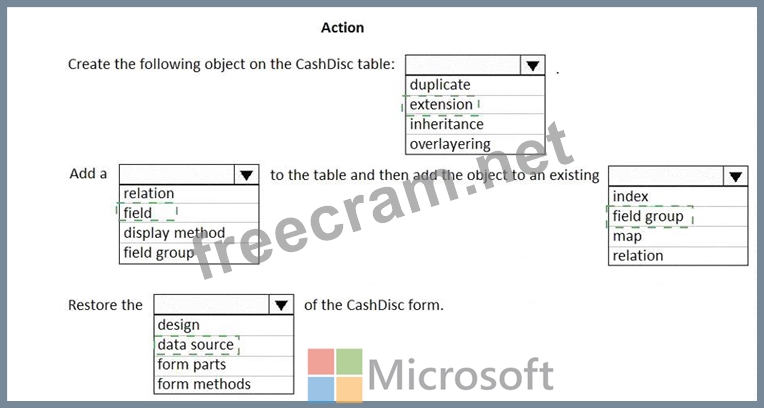This screenshot has height=408, width=764.
Task: Expand the 'Add a' dropdown arrow
Action: click(246, 175)
